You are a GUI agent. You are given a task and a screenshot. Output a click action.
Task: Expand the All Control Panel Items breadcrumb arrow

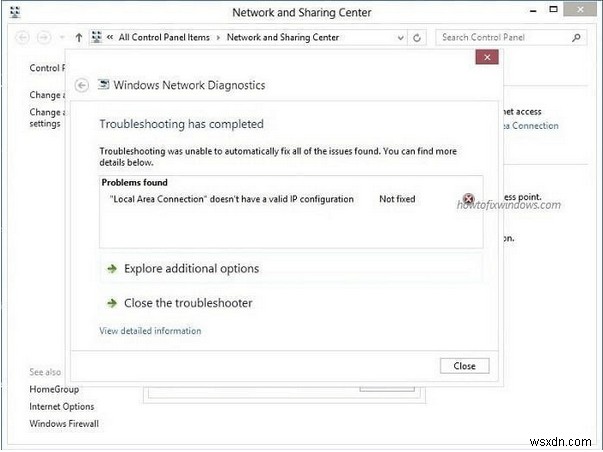pyautogui.click(x=217, y=37)
